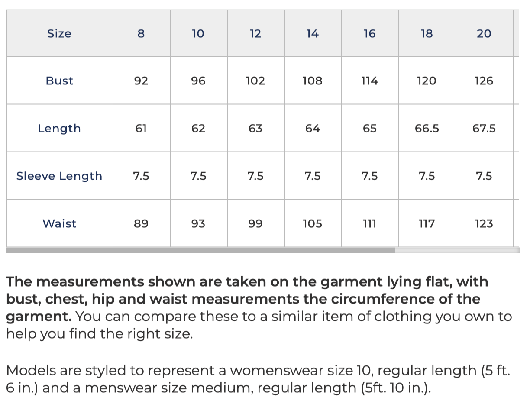This screenshot has height=420, width=530.
Task: Click the bust value 92 cell
Action: coord(142,81)
